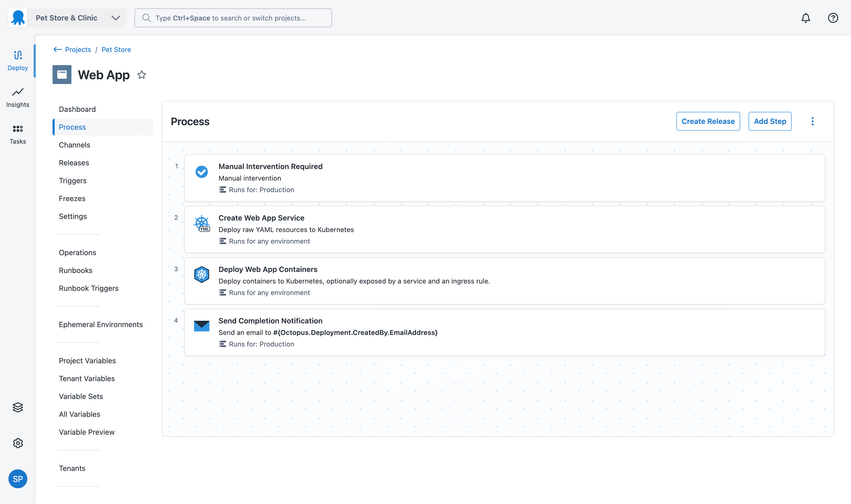Click the SP user avatar
The image size is (851, 504).
18,479
